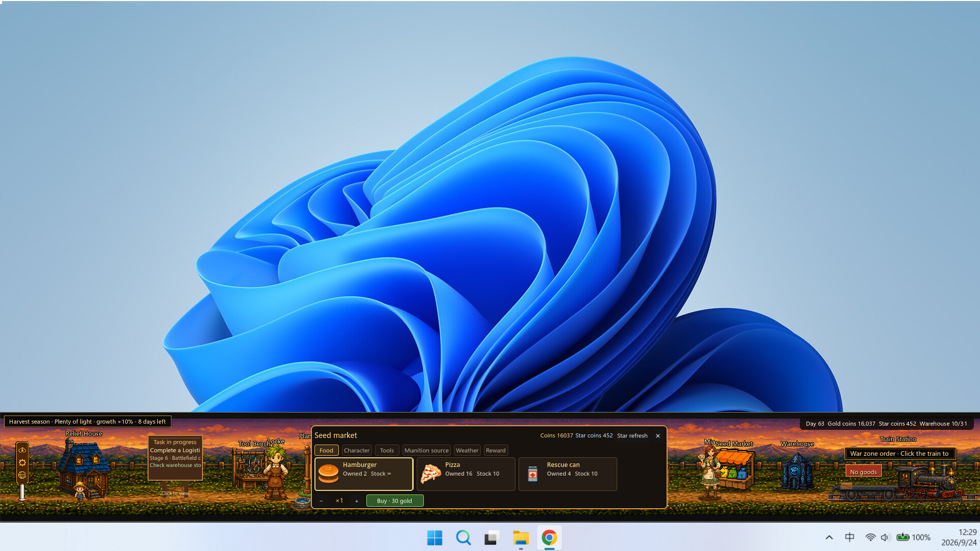Image resolution: width=980 pixels, height=551 pixels.
Task: Open the Munition source tab
Action: [426, 450]
